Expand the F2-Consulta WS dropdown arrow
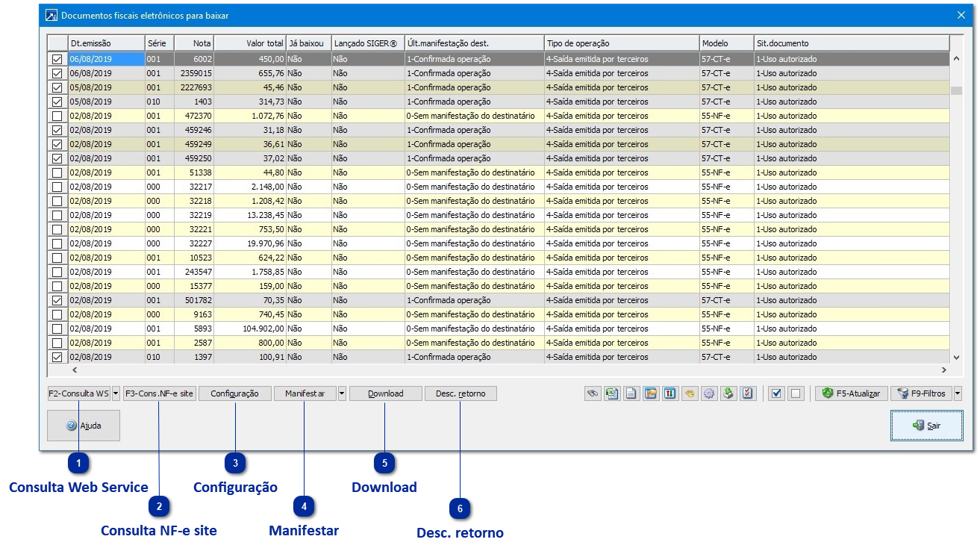The image size is (980, 554). pyautogui.click(x=116, y=393)
